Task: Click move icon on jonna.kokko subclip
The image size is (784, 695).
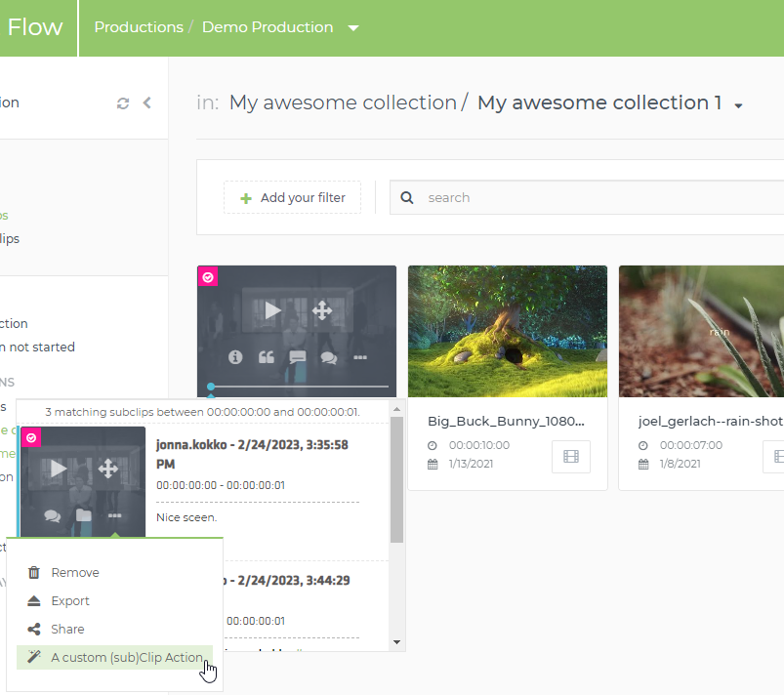Action: click(108, 469)
